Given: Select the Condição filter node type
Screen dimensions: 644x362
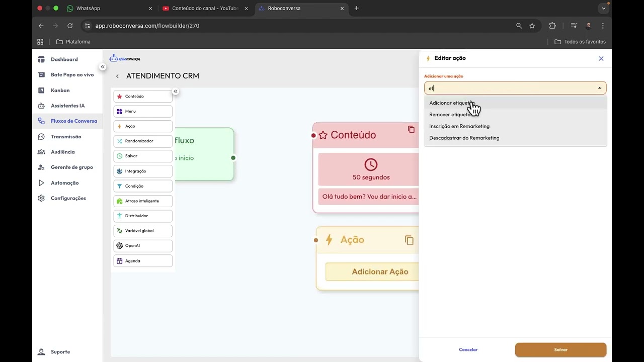Looking at the screenshot, I should [x=143, y=186].
